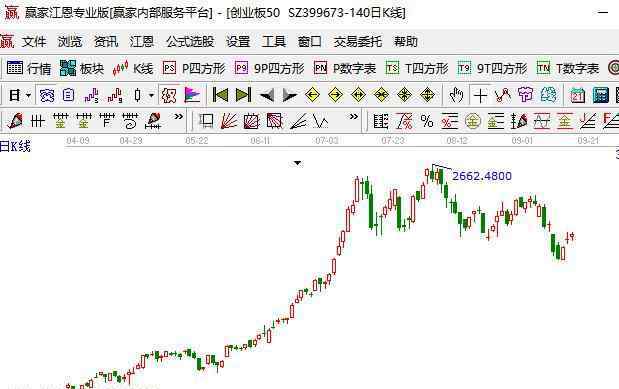
Task: Click the black left arrow icon
Action: pos(266,95)
